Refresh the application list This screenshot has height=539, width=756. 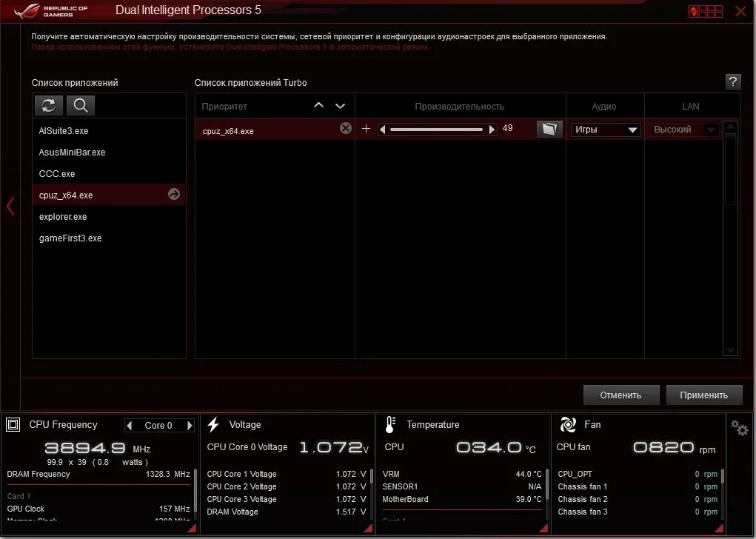pyautogui.click(x=49, y=105)
